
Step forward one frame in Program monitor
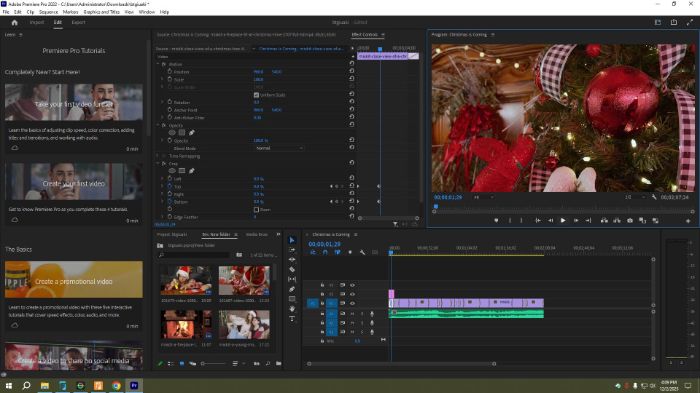pos(576,220)
